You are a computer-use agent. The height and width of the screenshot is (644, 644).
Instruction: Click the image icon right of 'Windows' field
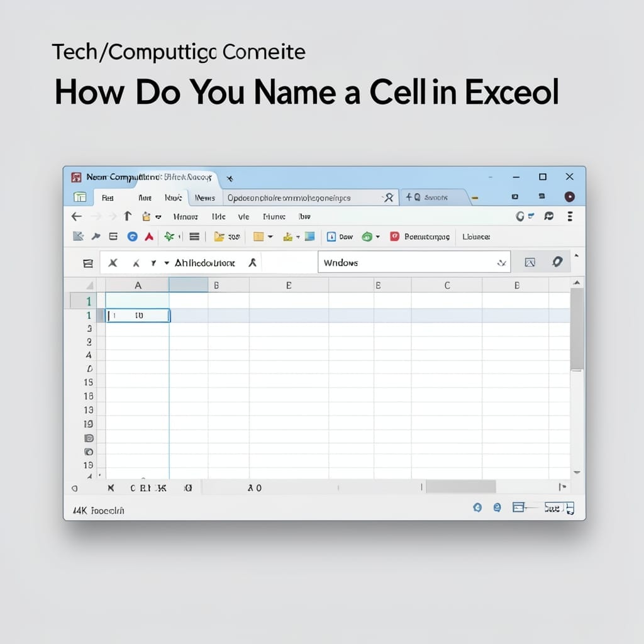point(530,262)
